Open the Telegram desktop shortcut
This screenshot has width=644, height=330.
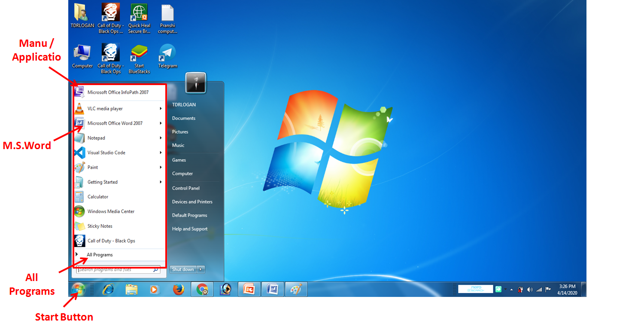(167, 56)
